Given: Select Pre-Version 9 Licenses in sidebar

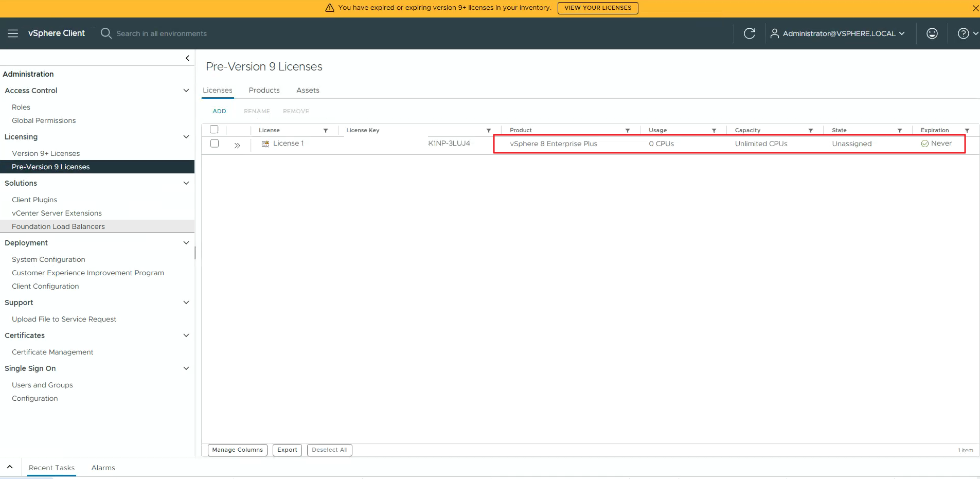Looking at the screenshot, I should pos(97,167).
